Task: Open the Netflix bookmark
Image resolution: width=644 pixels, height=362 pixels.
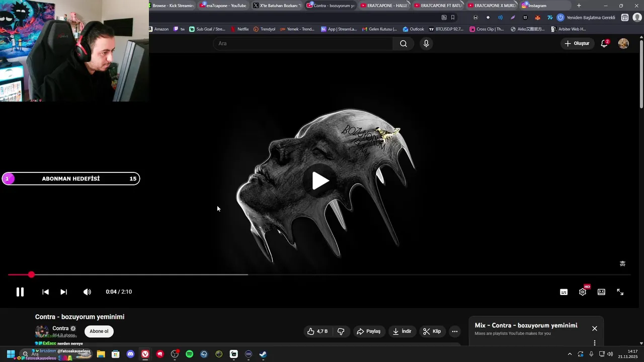Action: click(x=240, y=29)
